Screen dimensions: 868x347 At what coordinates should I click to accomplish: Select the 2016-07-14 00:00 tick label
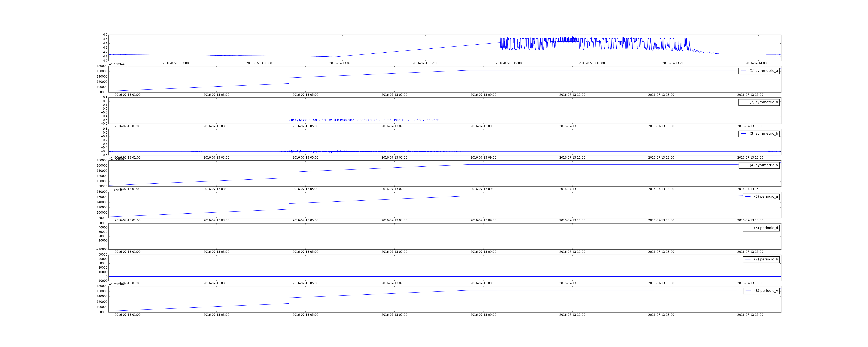click(758, 63)
